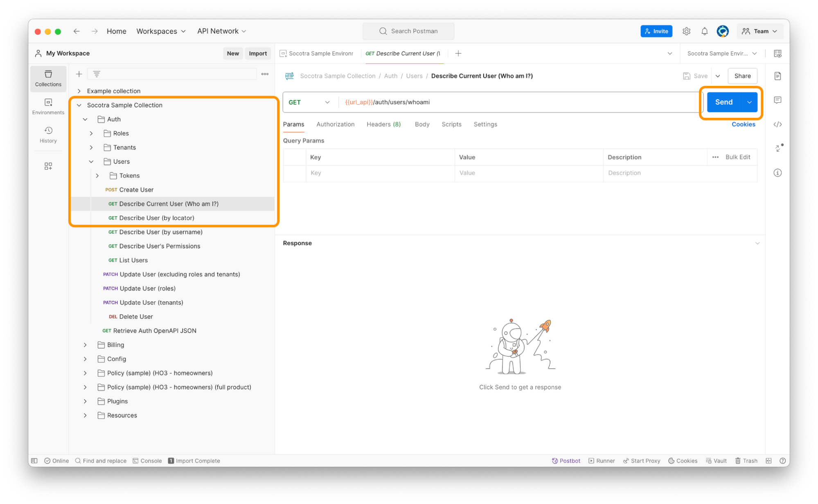Click Bulk Edit in query params
This screenshot has width=818, height=504.
[737, 157]
